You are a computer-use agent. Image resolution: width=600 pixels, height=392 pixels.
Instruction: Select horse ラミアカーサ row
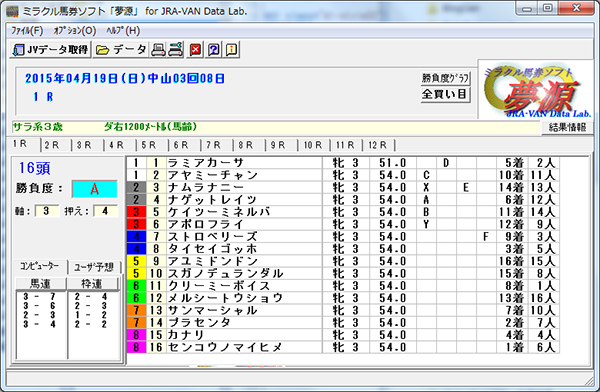342,163
